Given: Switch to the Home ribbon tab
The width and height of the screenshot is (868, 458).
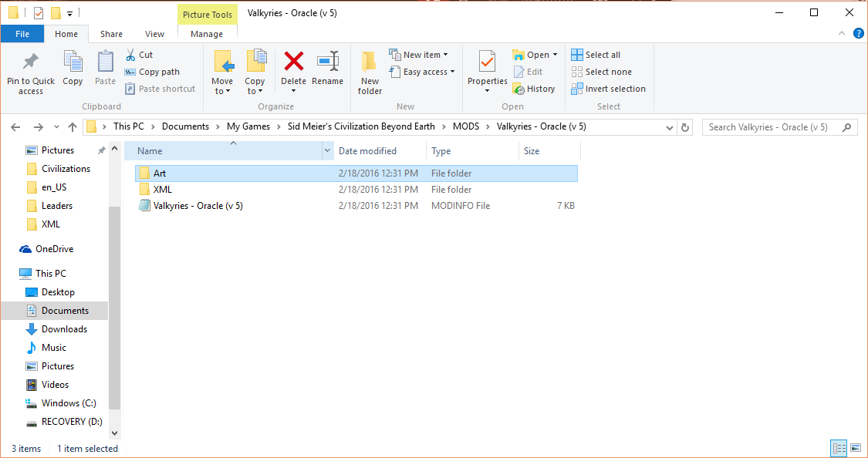Looking at the screenshot, I should [x=66, y=34].
